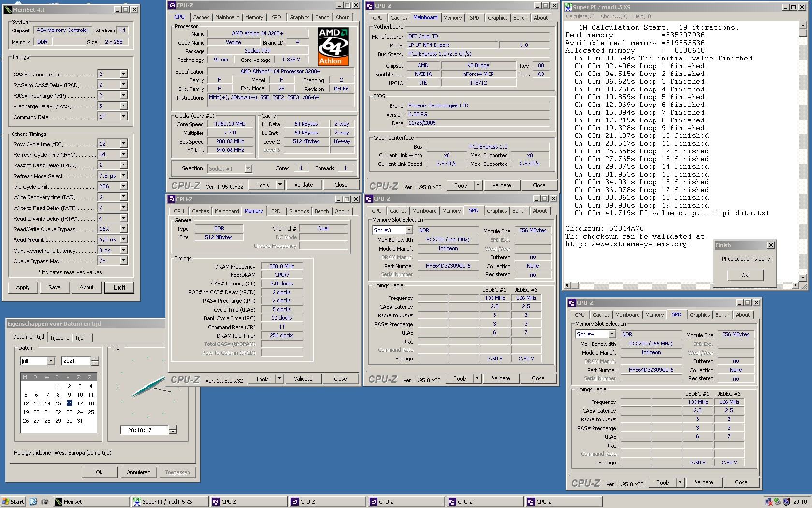The width and height of the screenshot is (812, 508).
Task: Click About button in MemSet
Action: point(87,287)
